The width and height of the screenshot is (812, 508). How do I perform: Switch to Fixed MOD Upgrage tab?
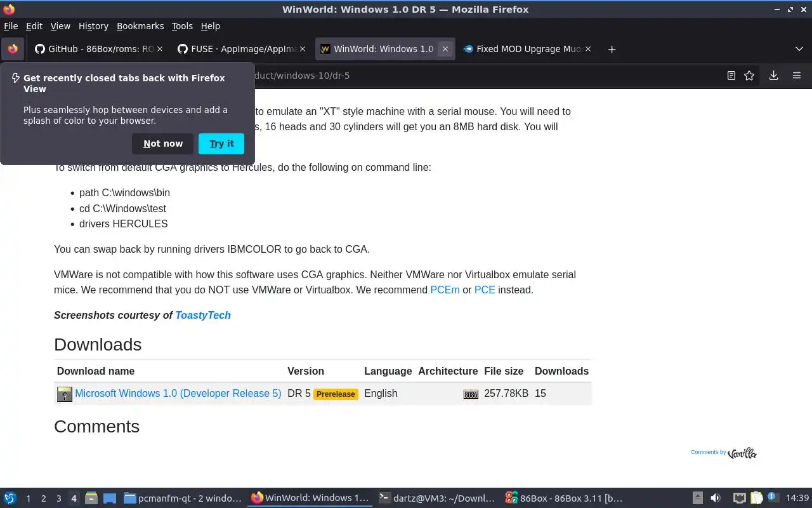click(527, 49)
